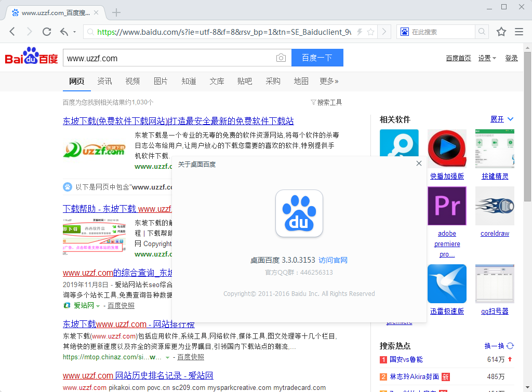The image size is (532, 392).
Task: Click the go arrow beside the address bar
Action: click(x=384, y=32)
